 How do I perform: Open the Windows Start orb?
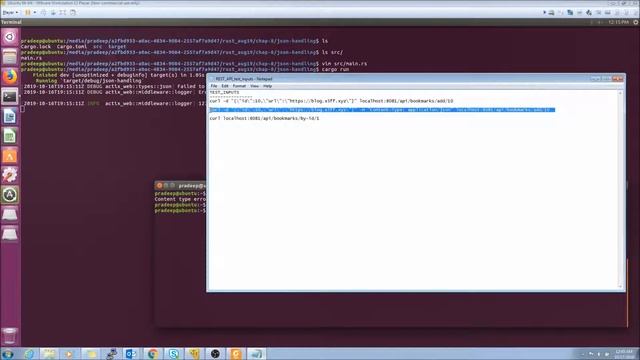coord(7,354)
